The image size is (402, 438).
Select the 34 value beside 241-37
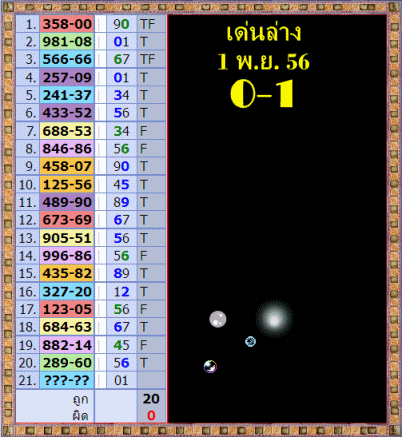pyautogui.click(x=121, y=95)
